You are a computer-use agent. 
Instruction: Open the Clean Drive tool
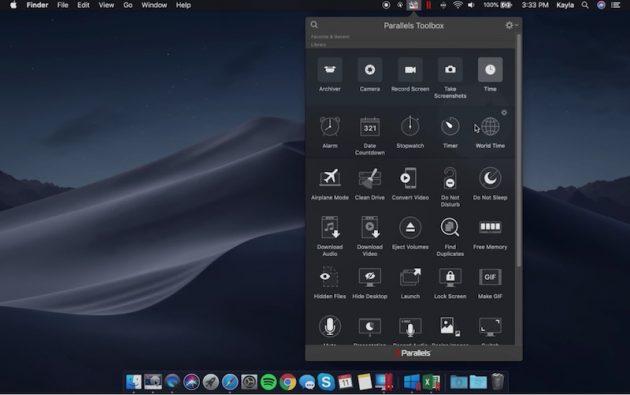tap(370, 184)
